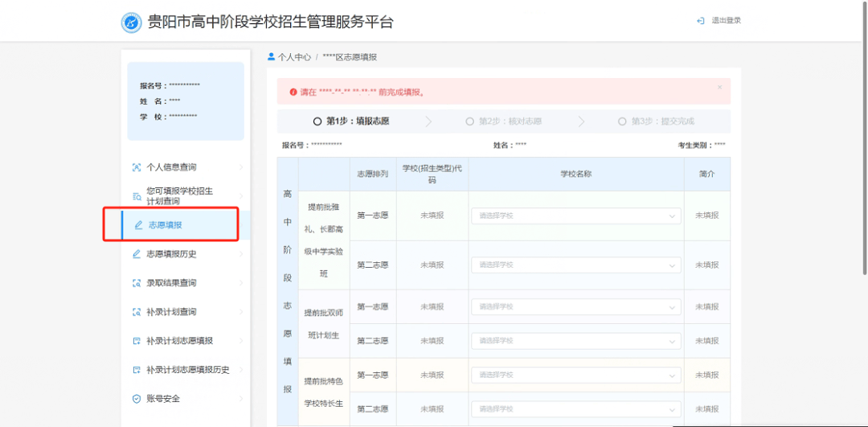Click the 退出登录 link
868x427 pixels.
point(726,21)
